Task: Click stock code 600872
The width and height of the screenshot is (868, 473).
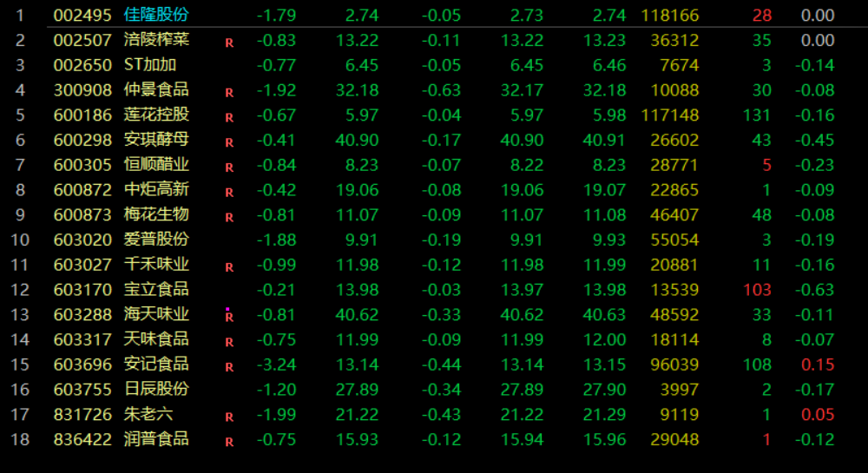Action: (82, 190)
